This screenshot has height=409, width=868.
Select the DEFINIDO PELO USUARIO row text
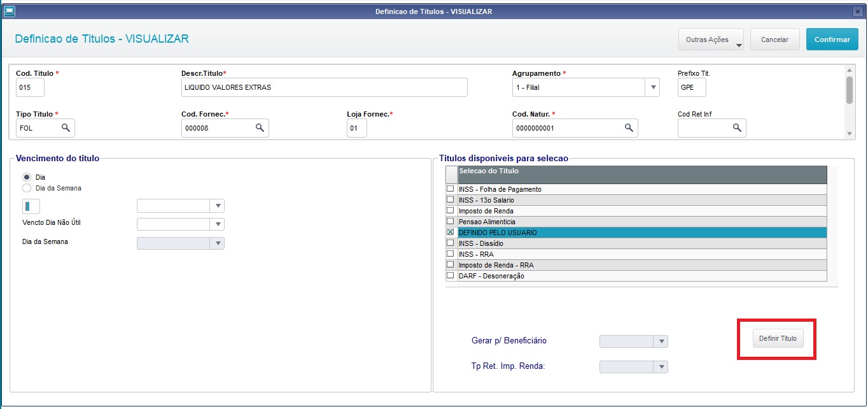click(x=498, y=233)
